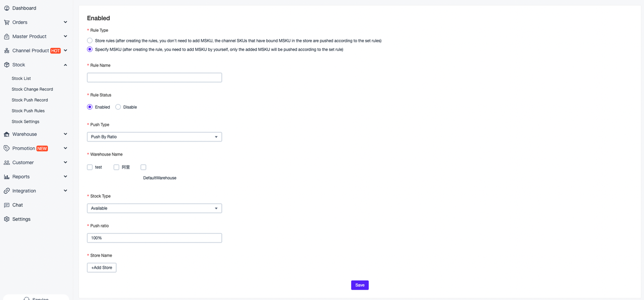Go to Stock Change Record

[32, 89]
